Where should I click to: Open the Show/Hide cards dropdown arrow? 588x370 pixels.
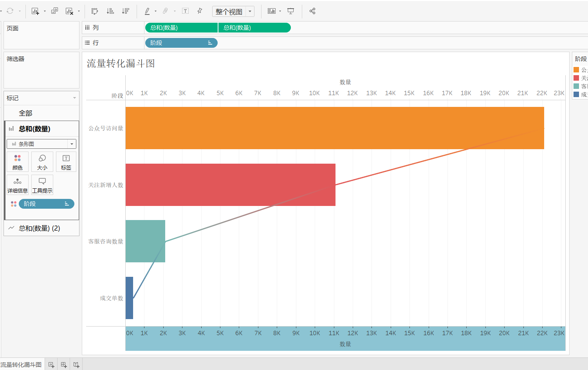[280, 11]
